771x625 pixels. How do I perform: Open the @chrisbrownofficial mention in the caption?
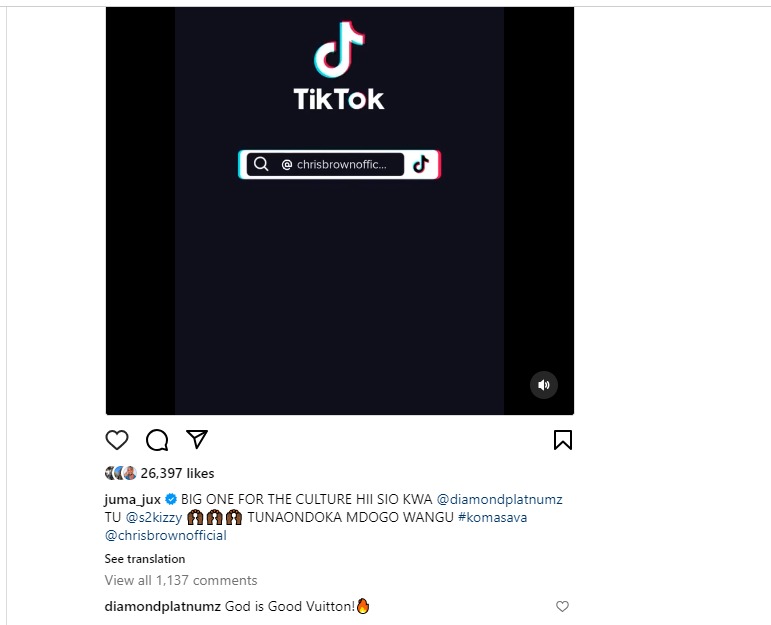166,536
